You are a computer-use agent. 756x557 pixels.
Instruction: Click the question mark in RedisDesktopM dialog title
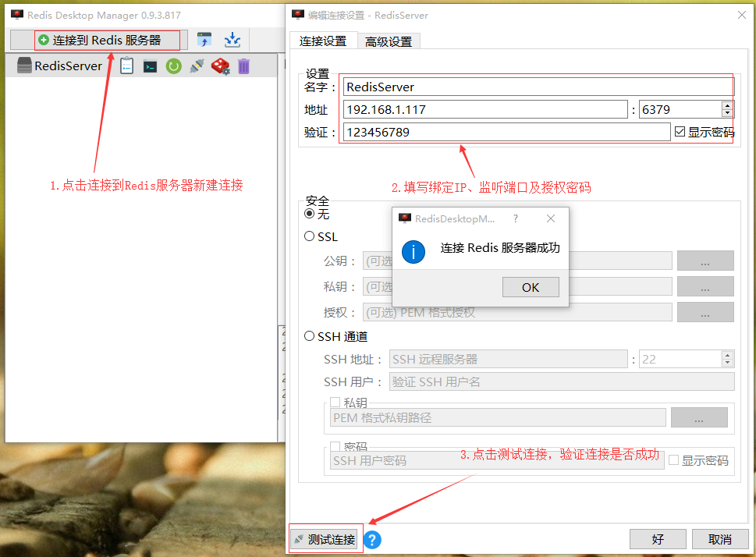coord(516,218)
